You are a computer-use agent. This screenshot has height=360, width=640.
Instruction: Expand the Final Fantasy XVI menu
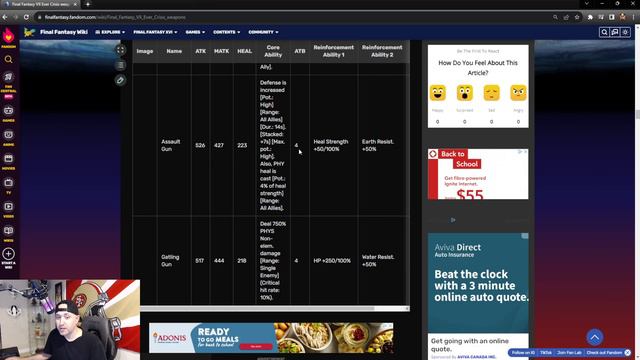click(155, 32)
